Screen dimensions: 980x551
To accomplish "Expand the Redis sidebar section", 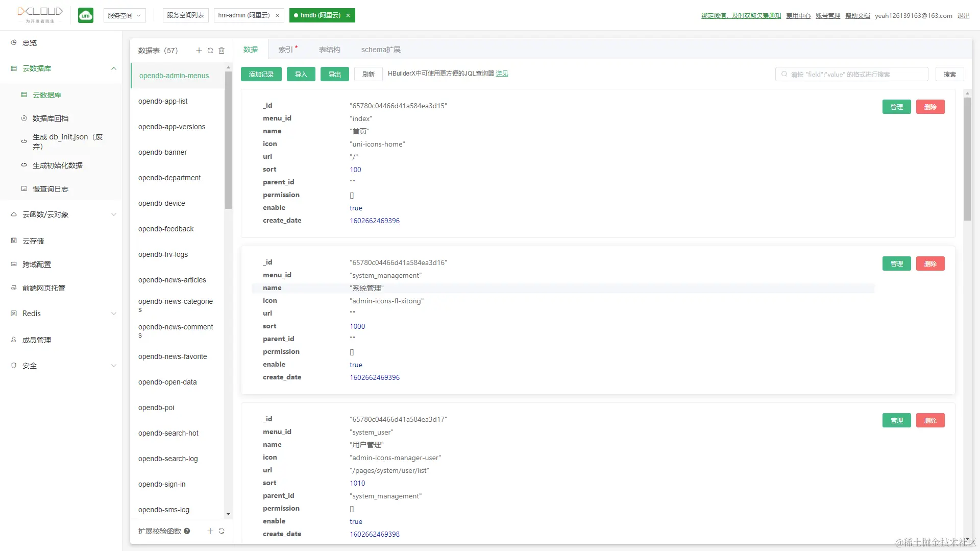I will click(x=114, y=314).
